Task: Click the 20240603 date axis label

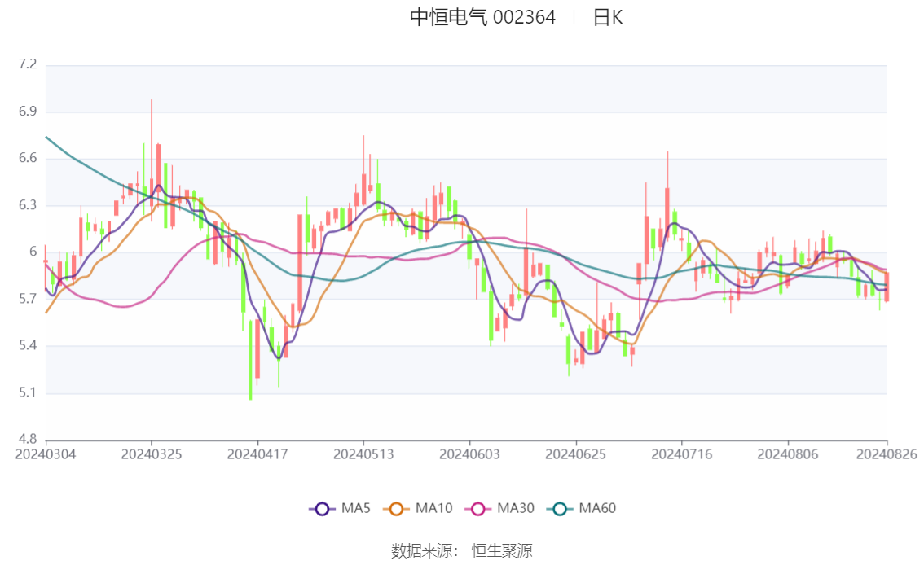Action: point(469,454)
